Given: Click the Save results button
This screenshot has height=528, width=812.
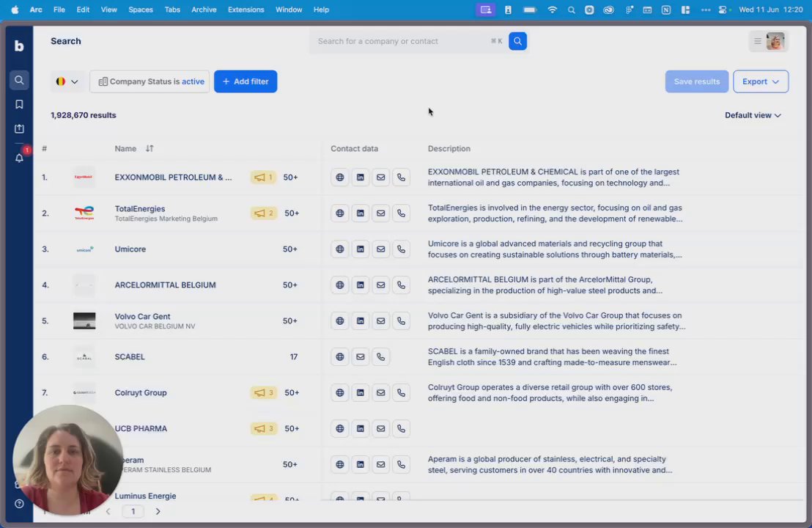Looking at the screenshot, I should click(696, 81).
